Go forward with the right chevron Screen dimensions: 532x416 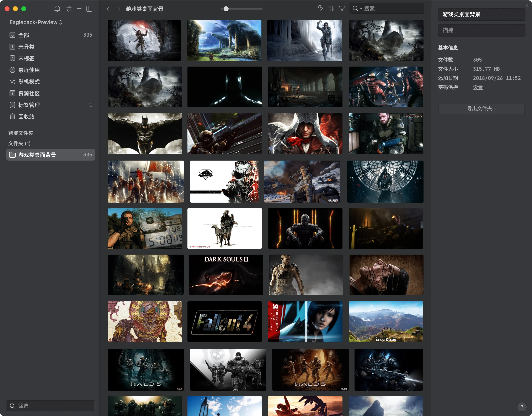tap(118, 9)
